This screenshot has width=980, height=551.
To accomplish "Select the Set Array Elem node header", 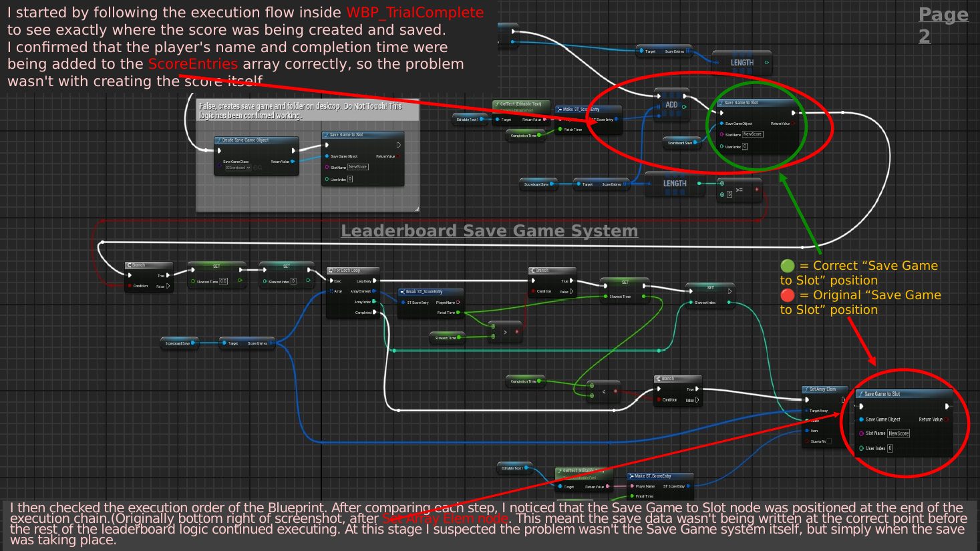I will pyautogui.click(x=825, y=389).
